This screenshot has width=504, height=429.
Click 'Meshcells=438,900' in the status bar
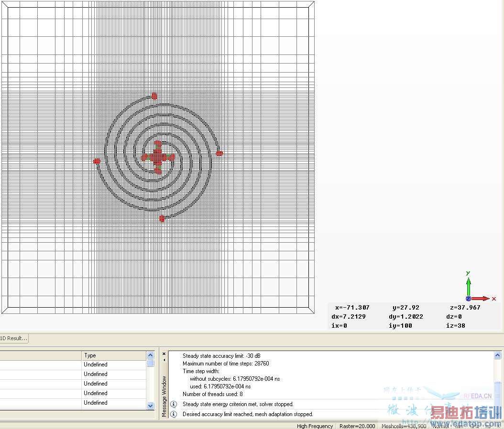(x=404, y=426)
